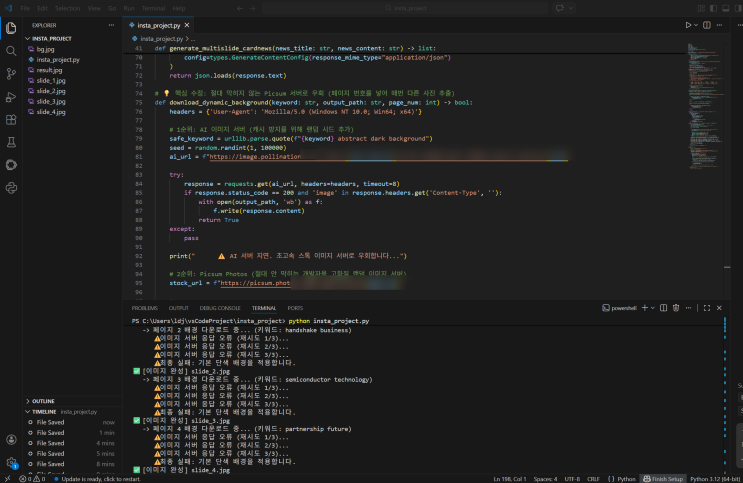This screenshot has width=743, height=483.
Task: Open the Manage gear icon
Action: (11, 462)
